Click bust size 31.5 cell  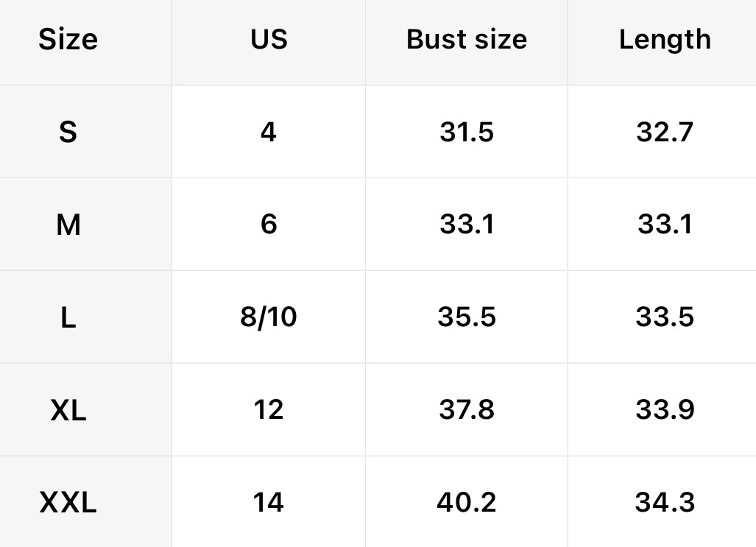pyautogui.click(x=467, y=133)
